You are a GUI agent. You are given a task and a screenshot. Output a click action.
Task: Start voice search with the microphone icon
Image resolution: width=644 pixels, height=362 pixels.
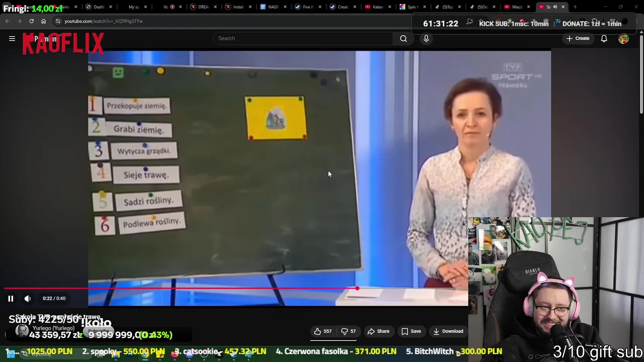[426, 38]
